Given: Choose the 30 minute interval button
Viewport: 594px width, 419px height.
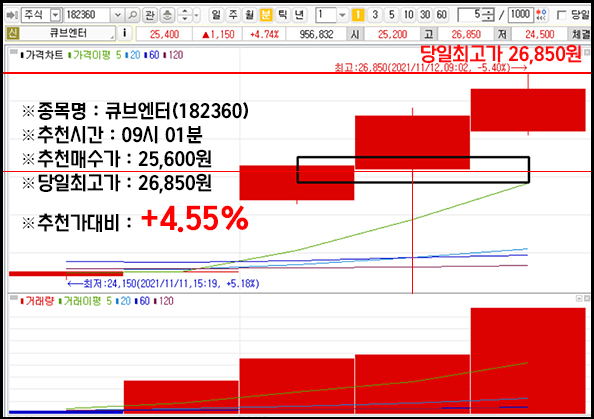Looking at the screenshot, I should click(x=425, y=15).
